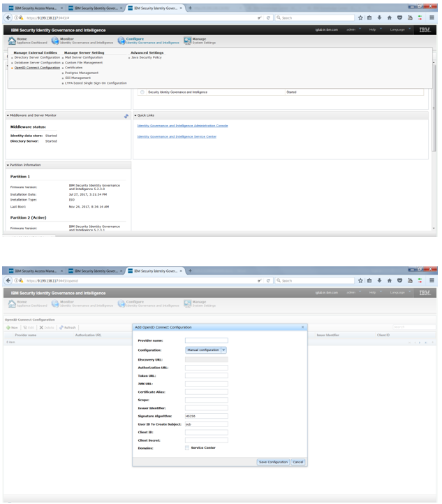Click the Authorization URL input field

tap(207, 368)
